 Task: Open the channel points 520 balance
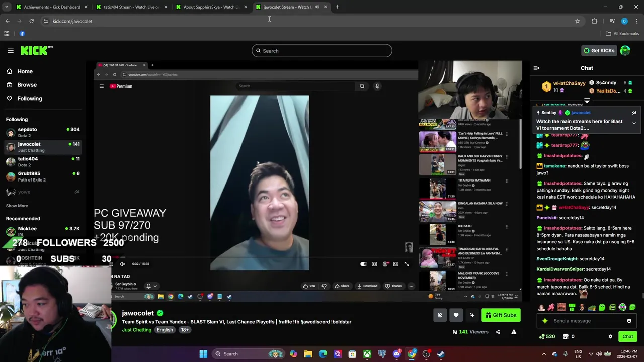pyautogui.click(x=547, y=337)
